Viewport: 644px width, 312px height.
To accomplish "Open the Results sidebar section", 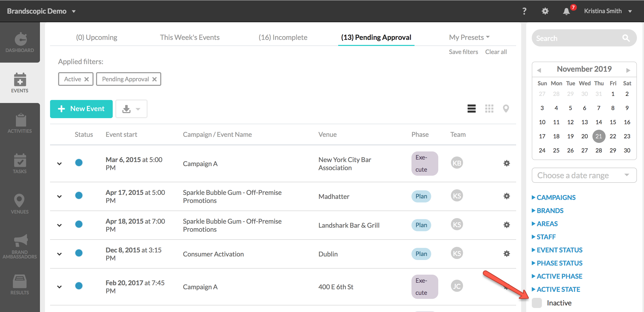I will 20,285.
